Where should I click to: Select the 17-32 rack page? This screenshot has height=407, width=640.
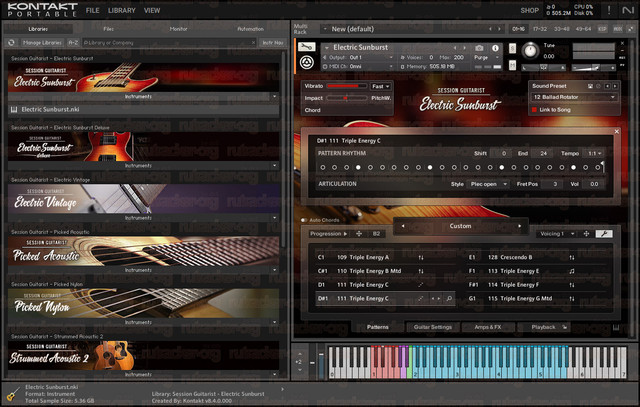(540, 29)
